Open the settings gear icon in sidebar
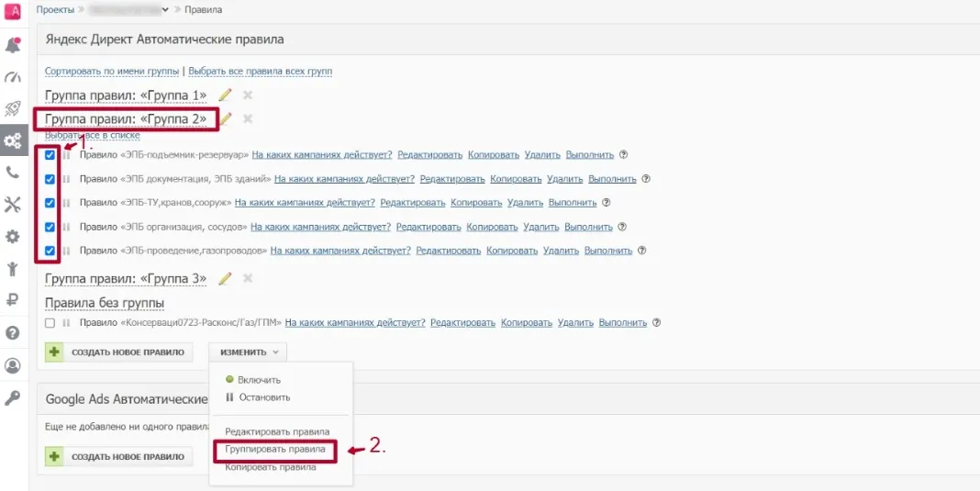Image resolution: width=980 pixels, height=491 pixels. 13,237
